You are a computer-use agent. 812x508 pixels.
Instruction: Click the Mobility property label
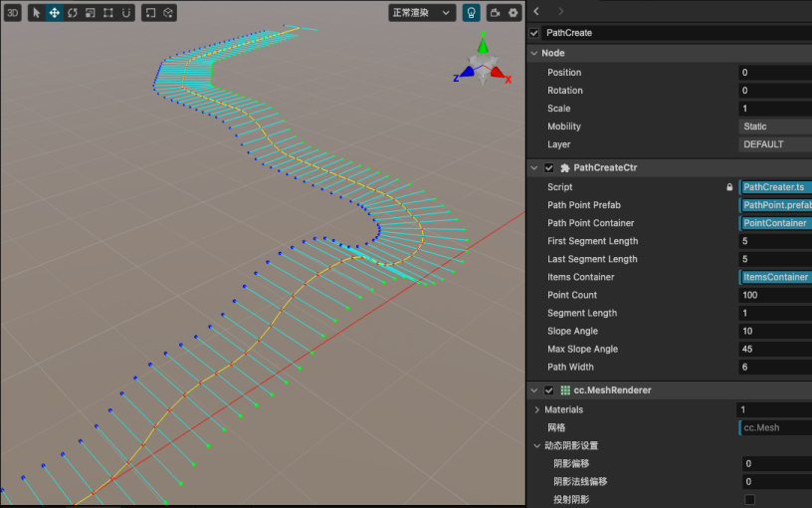(x=564, y=127)
